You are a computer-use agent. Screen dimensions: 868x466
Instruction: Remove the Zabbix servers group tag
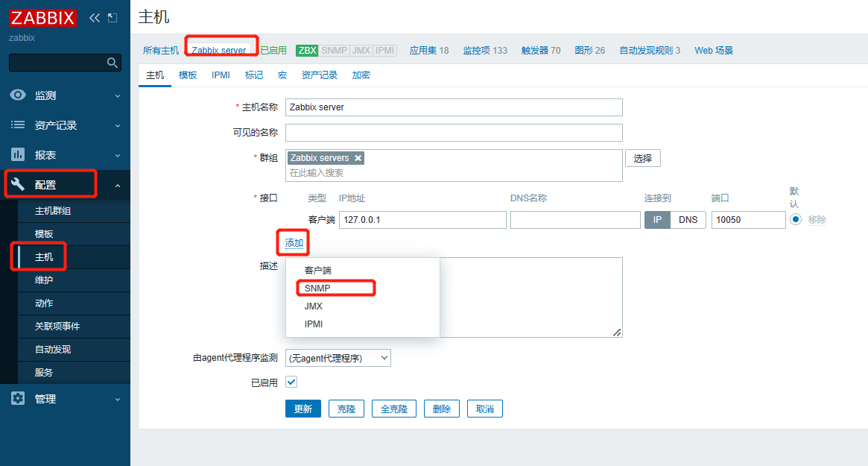tap(358, 158)
